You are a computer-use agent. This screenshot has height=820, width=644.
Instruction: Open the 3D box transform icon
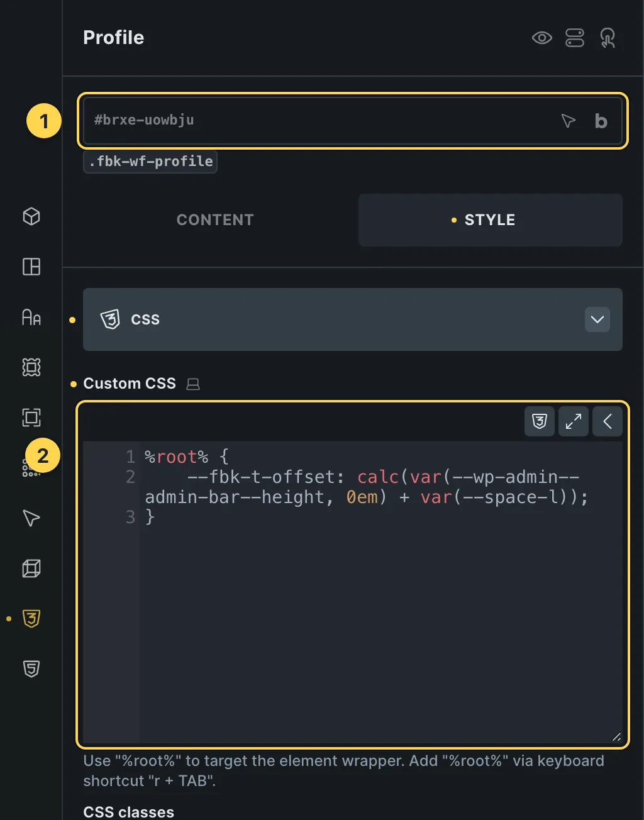[31, 568]
